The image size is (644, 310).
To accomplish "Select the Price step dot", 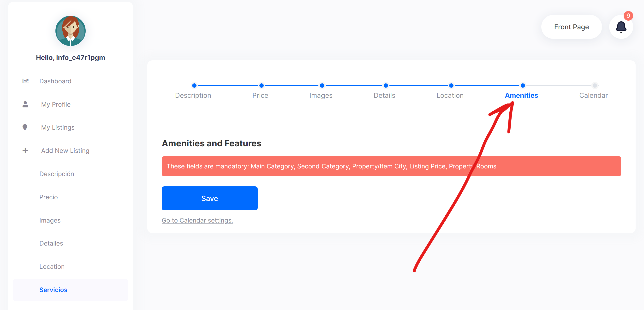I will [262, 85].
